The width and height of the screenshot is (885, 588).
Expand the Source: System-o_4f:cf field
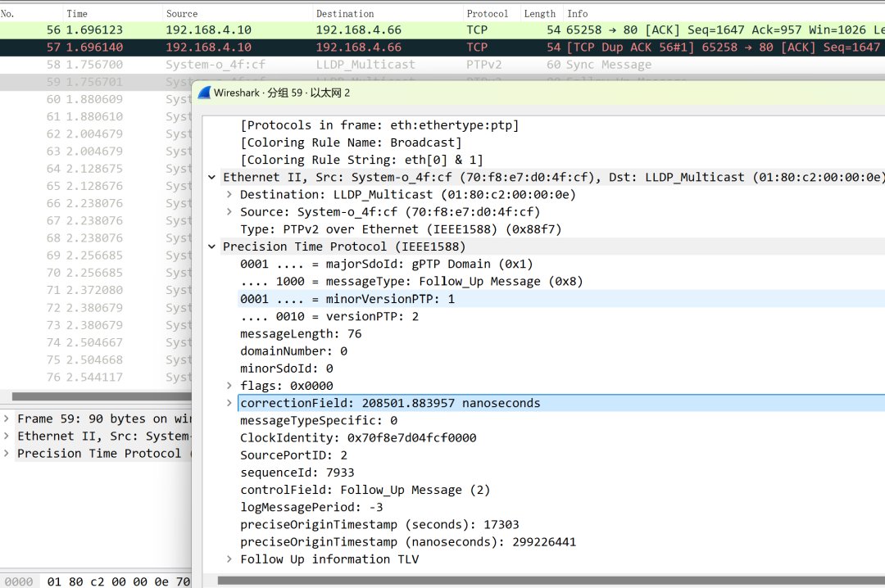[x=229, y=212]
